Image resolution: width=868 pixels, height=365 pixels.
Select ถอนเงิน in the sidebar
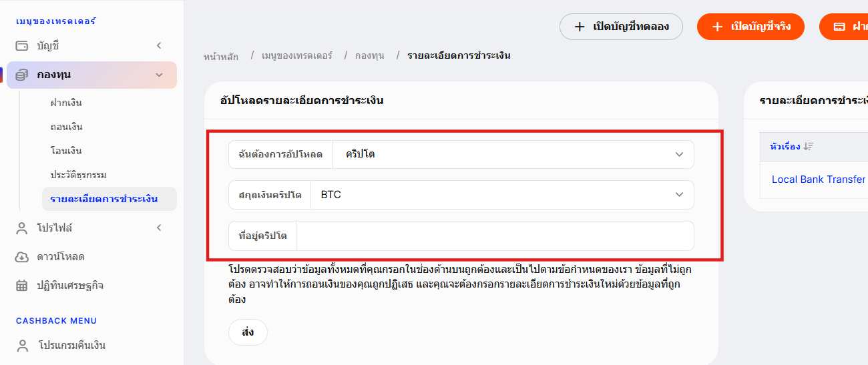[66, 127]
